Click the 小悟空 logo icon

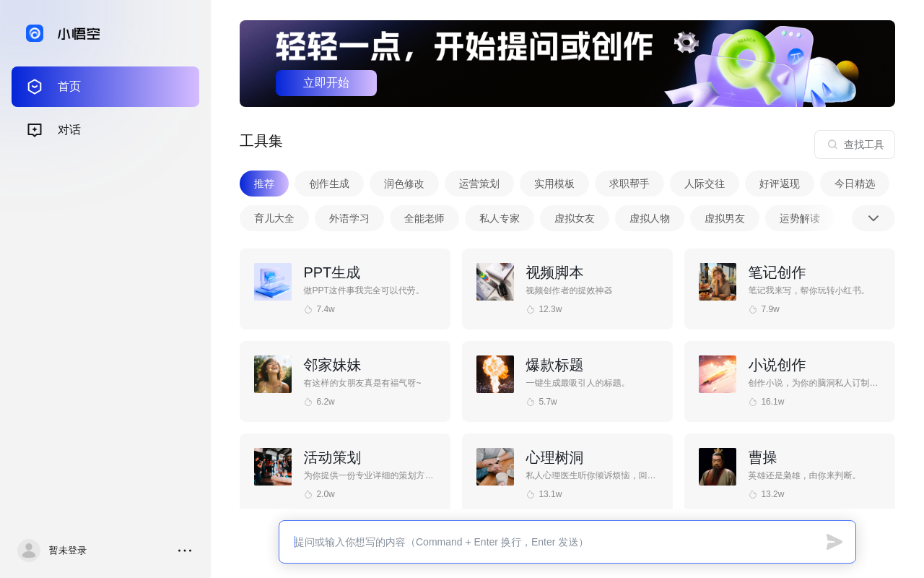pos(35,33)
